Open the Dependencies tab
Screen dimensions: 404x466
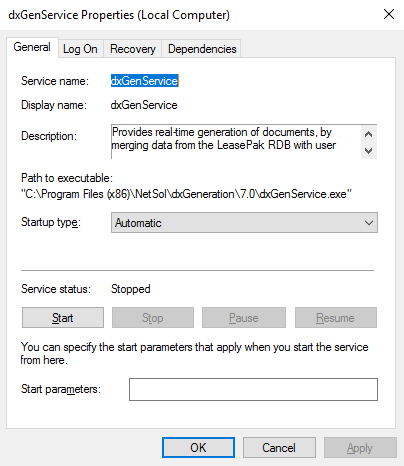(x=202, y=49)
